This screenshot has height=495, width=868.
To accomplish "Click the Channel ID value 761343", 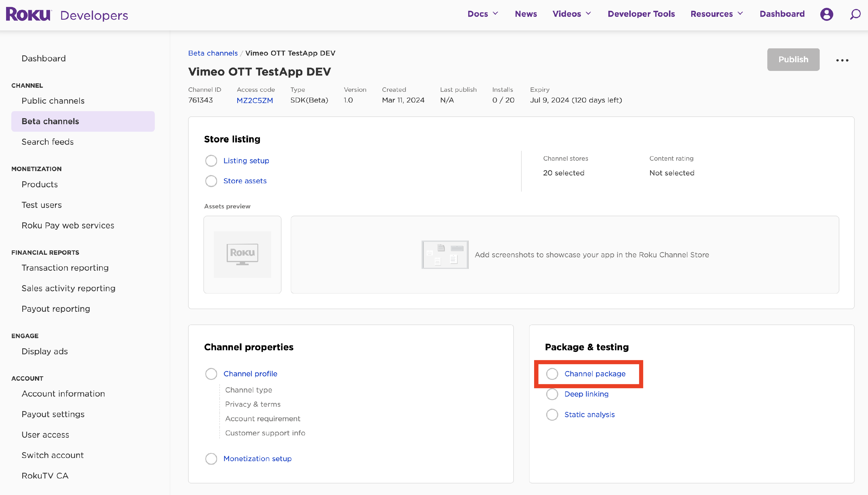I will click(x=201, y=100).
